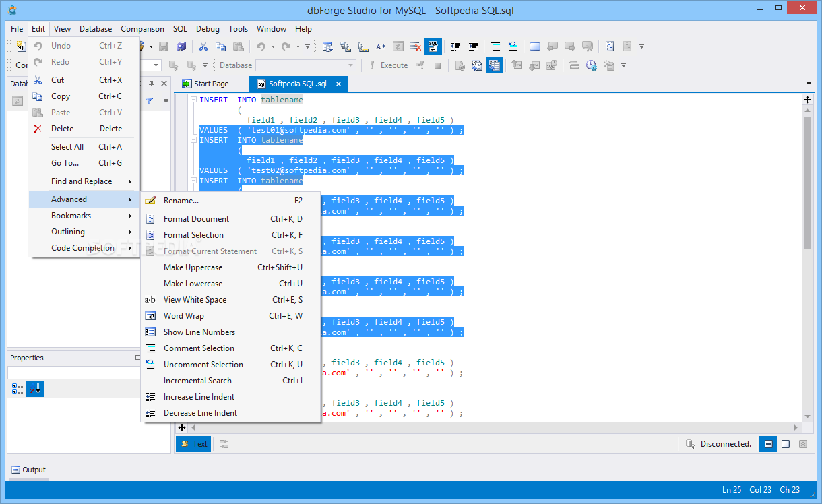This screenshot has width=822, height=504.
Task: Click the page layout icon near toolbar's right end
Action: [609, 46]
